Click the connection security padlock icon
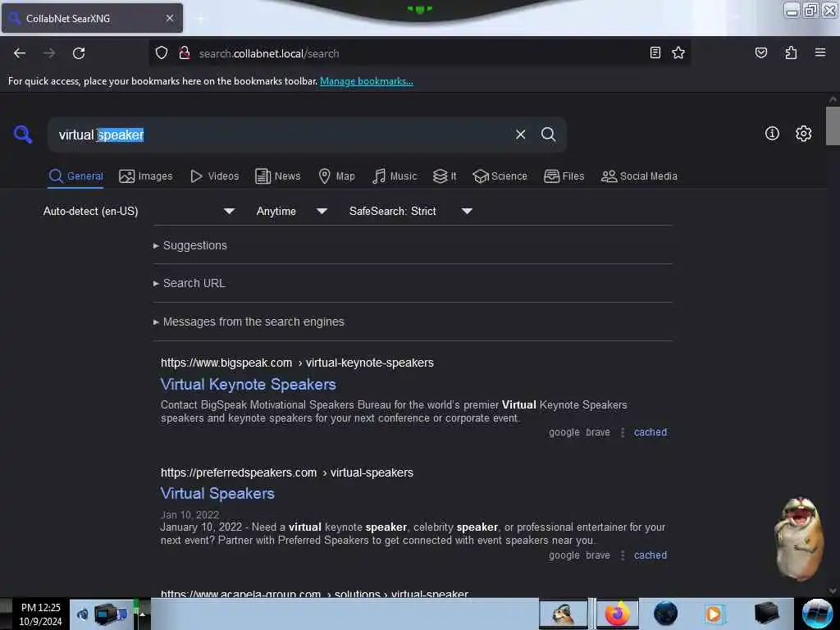840x630 pixels. click(185, 53)
